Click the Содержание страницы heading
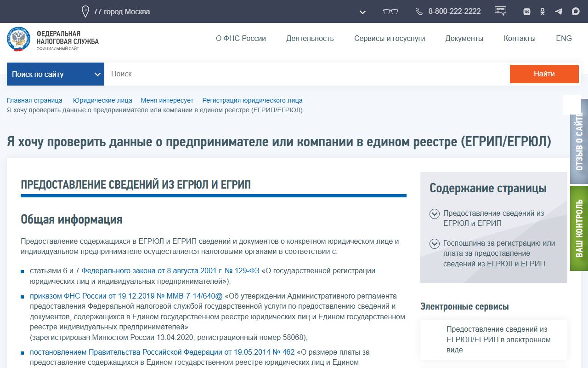The image size is (588, 368). click(x=488, y=188)
